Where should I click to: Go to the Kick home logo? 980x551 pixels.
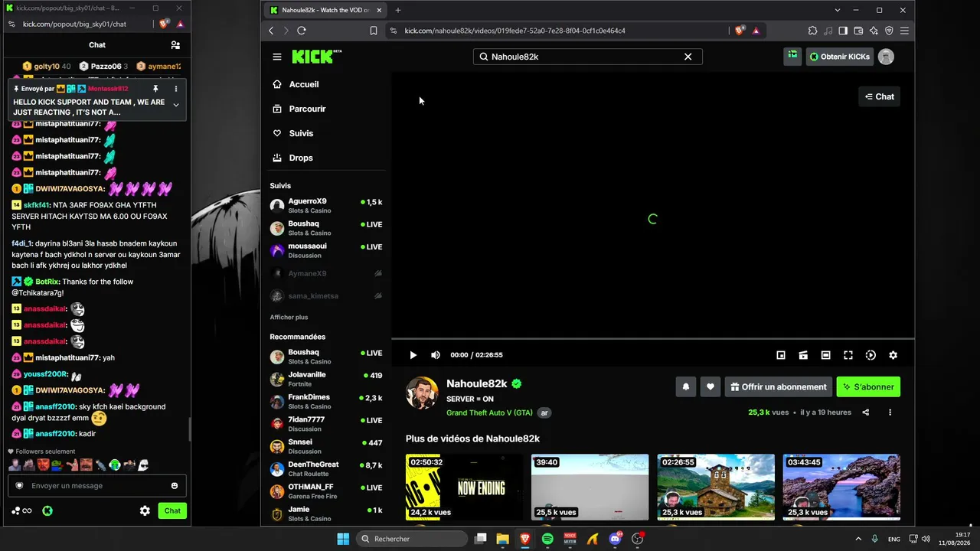[x=316, y=57]
